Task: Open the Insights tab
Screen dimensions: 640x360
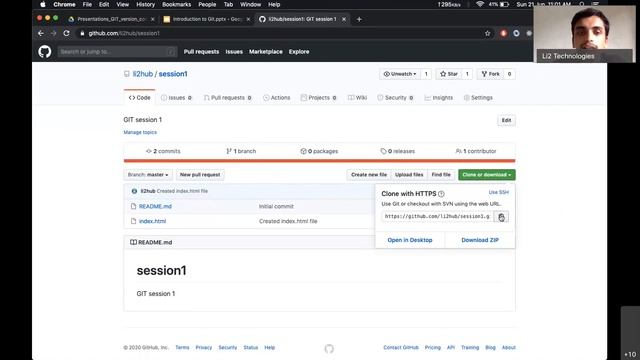Action: point(439,98)
